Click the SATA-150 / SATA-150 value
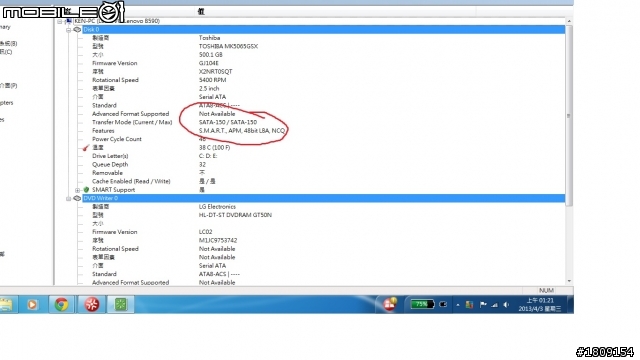The height and width of the screenshot is (360, 640). tap(228, 122)
